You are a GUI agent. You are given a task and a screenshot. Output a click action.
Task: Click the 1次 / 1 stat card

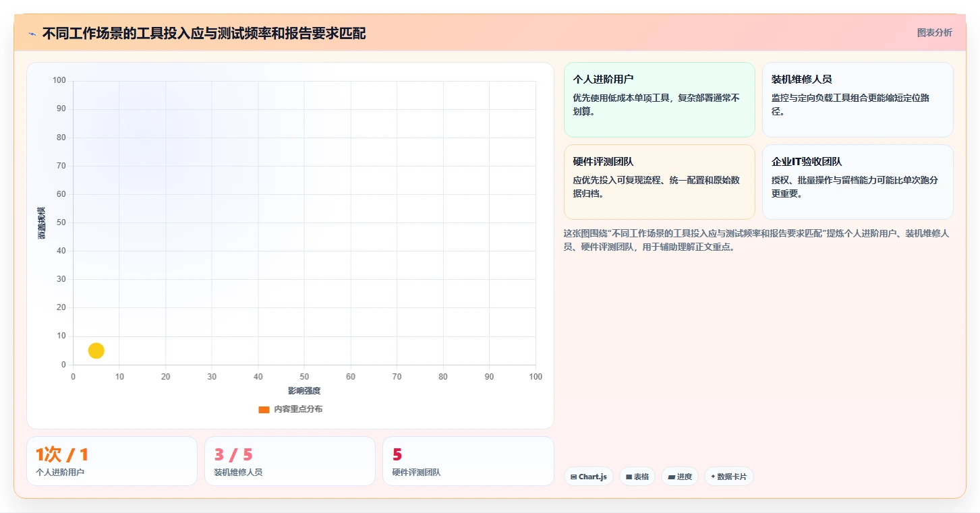click(112, 461)
